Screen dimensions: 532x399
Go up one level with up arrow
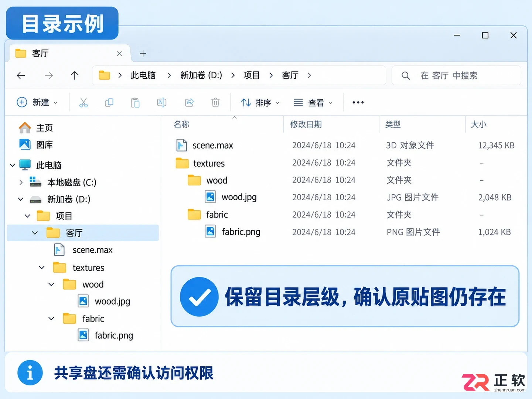pos(75,75)
